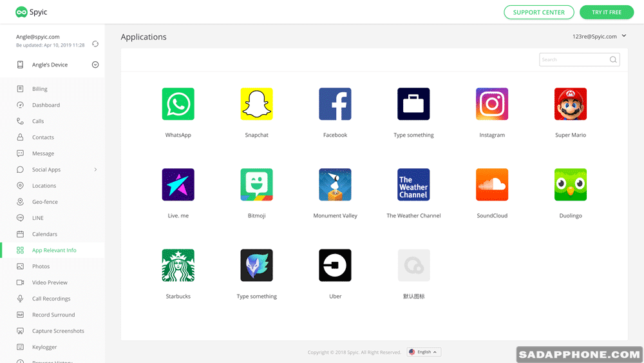The image size is (644, 363).
Task: Open Call Recordings in the sidebar
Action: pos(51,299)
